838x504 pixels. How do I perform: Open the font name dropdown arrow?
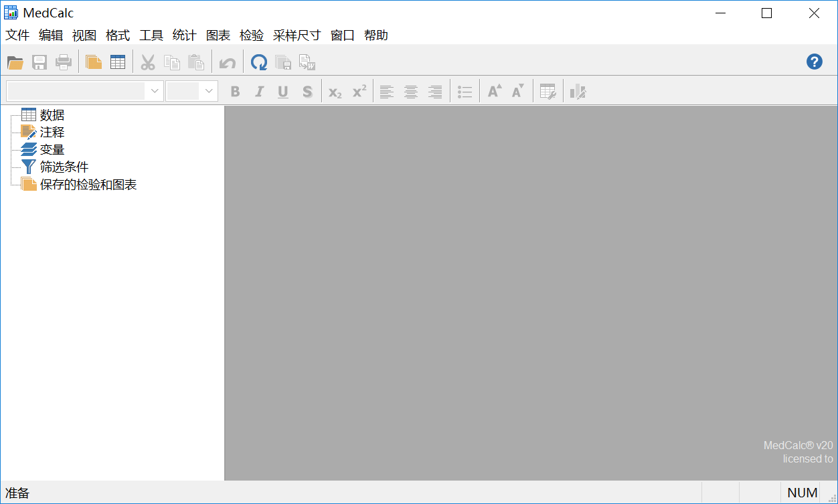155,91
